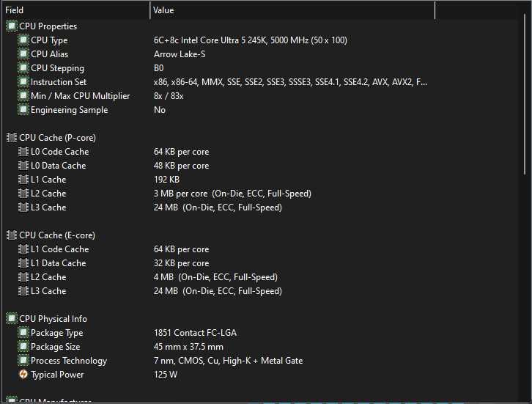Click the E-core L2 Cache row icon
Viewport: 532px width, 404px height.
point(23,276)
